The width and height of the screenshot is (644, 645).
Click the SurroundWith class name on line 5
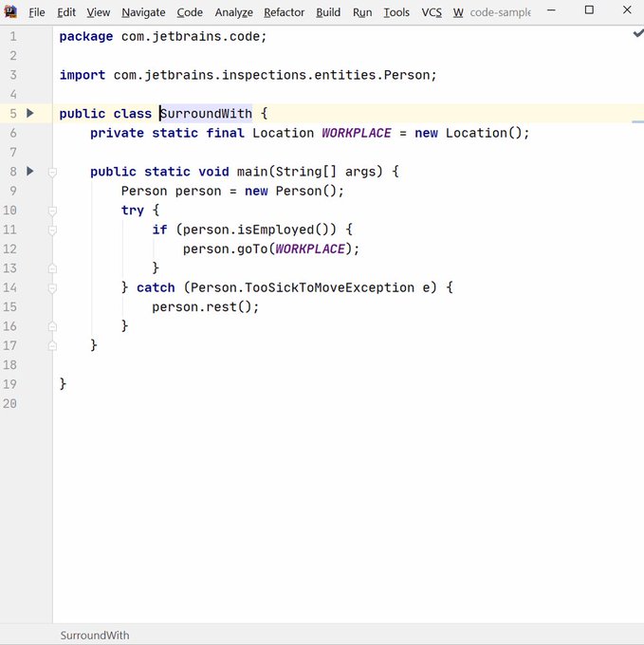[206, 113]
